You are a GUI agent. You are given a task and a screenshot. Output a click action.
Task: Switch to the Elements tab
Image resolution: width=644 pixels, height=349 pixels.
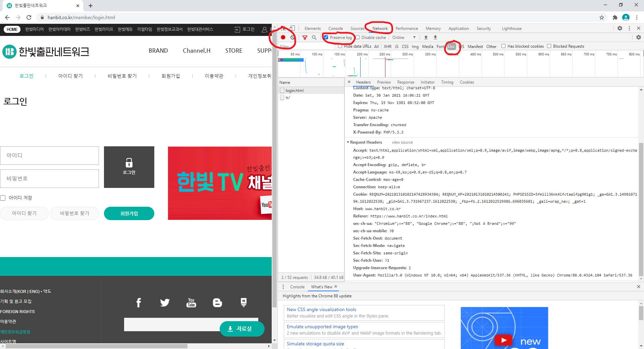(x=313, y=28)
